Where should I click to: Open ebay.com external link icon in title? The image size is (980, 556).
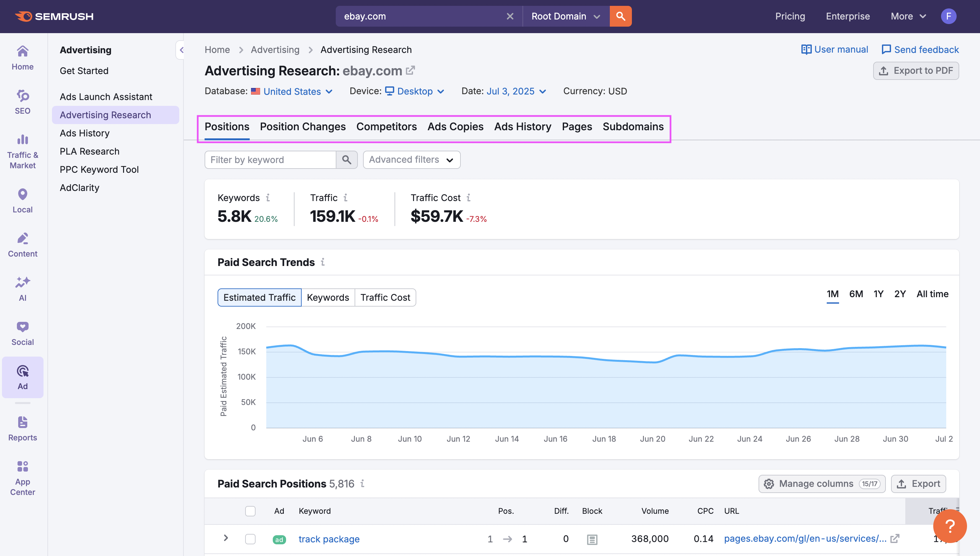410,71
